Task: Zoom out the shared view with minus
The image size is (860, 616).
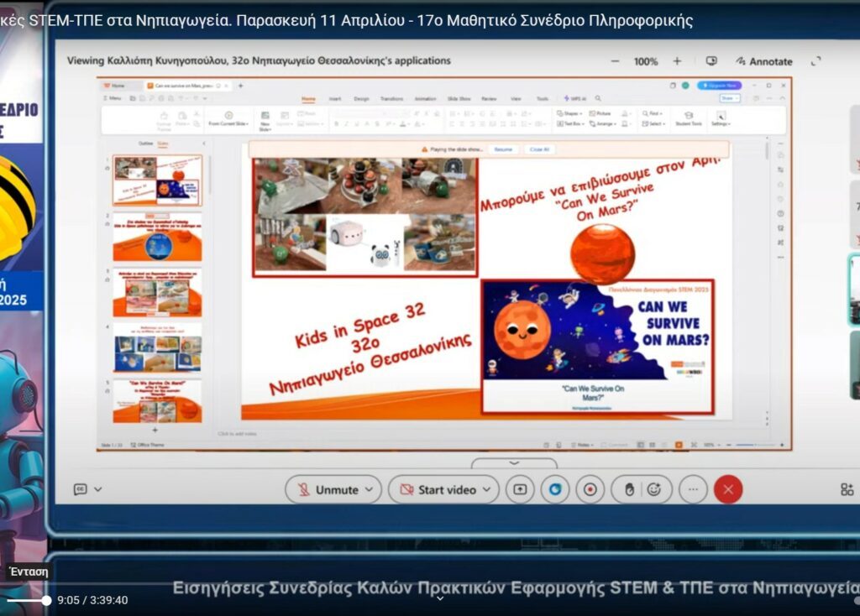Action: [615, 61]
